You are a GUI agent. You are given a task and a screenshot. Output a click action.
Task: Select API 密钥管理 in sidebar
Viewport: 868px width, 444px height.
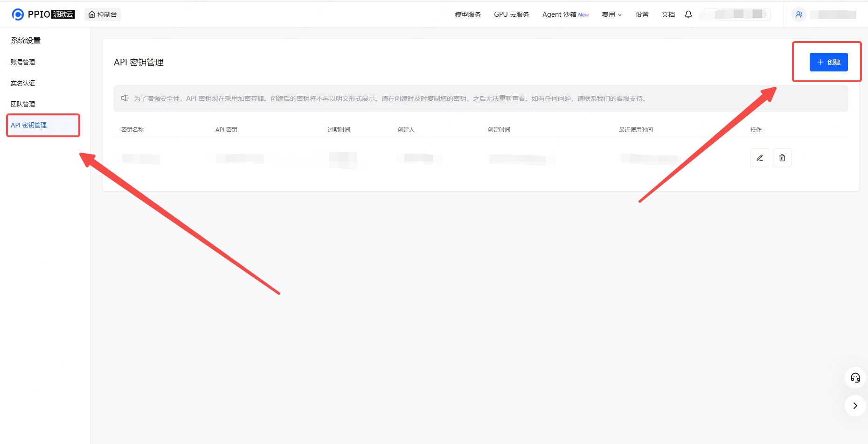[43, 125]
